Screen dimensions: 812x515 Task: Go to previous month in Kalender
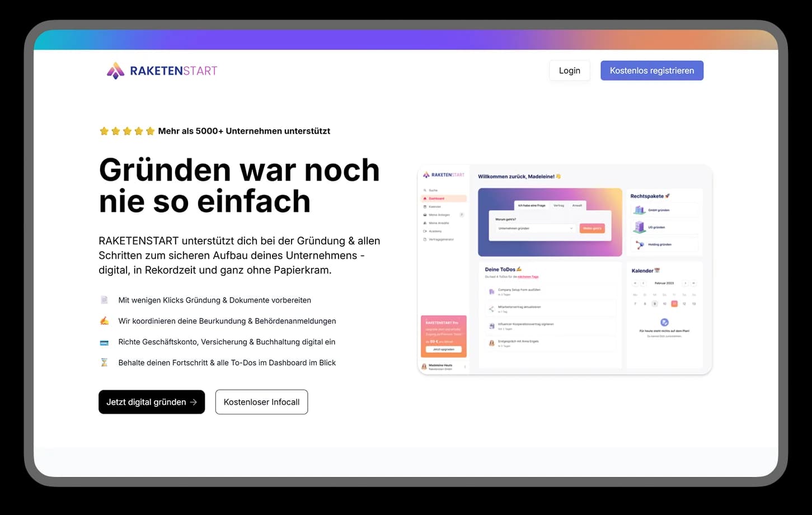pos(643,284)
